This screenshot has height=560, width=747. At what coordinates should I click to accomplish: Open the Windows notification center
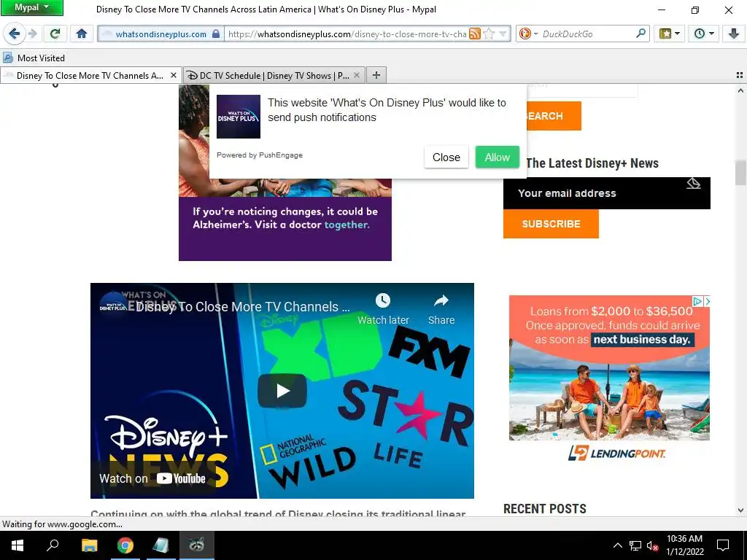(x=723, y=545)
